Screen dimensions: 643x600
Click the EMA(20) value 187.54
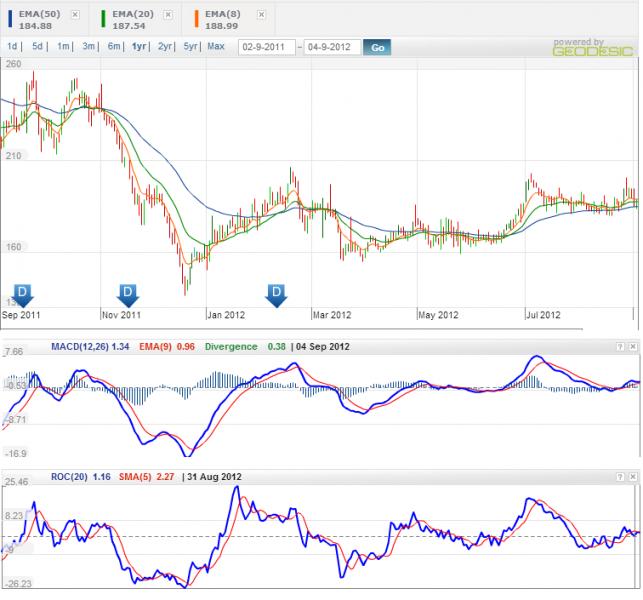(129, 26)
